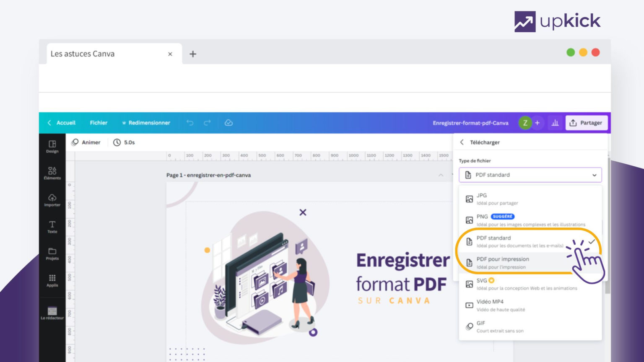Open the Type de fichier dropdown
The height and width of the screenshot is (362, 644).
click(530, 175)
